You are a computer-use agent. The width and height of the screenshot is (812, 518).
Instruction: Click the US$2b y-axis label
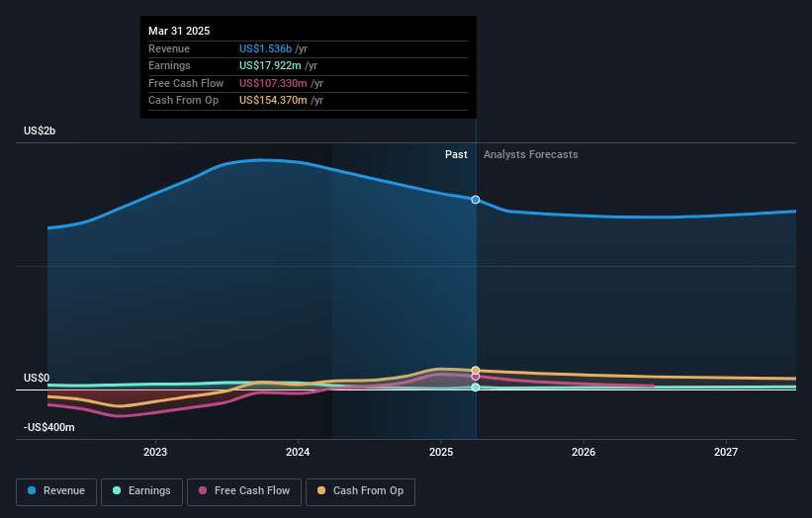40,130
